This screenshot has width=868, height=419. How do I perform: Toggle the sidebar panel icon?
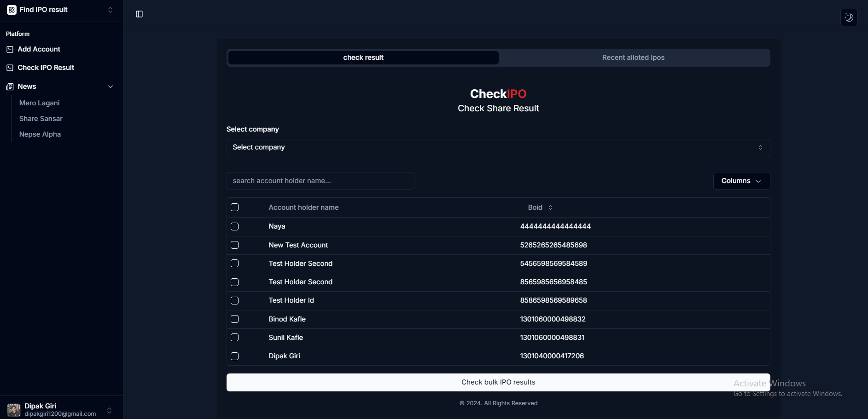tap(140, 14)
